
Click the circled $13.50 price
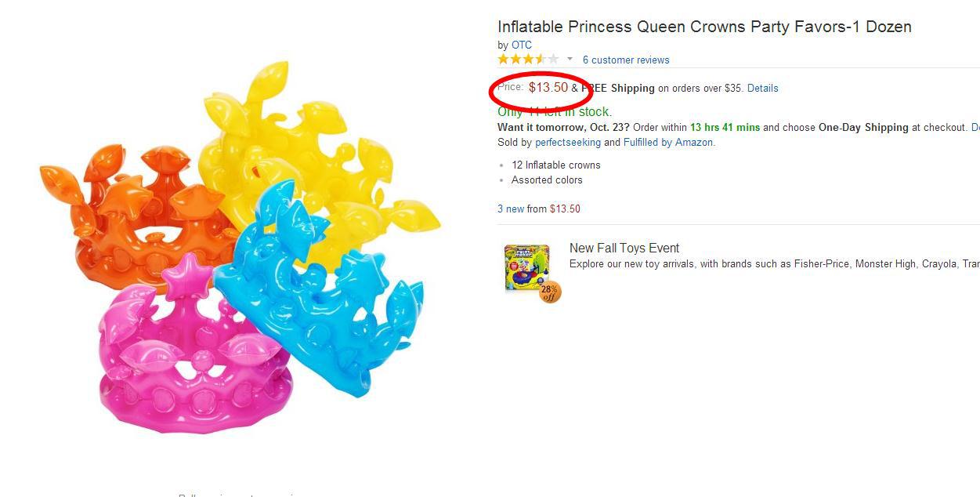click(x=548, y=88)
